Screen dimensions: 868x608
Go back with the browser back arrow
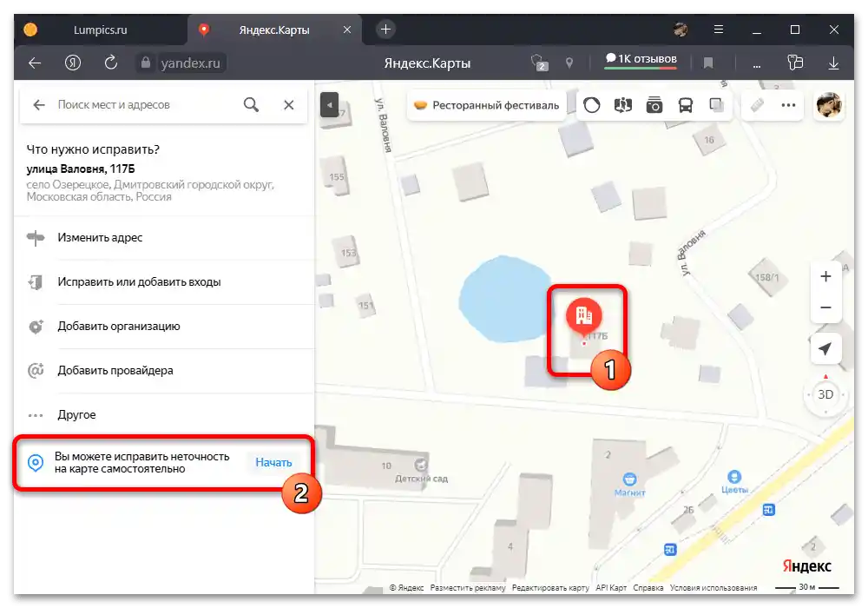point(35,63)
